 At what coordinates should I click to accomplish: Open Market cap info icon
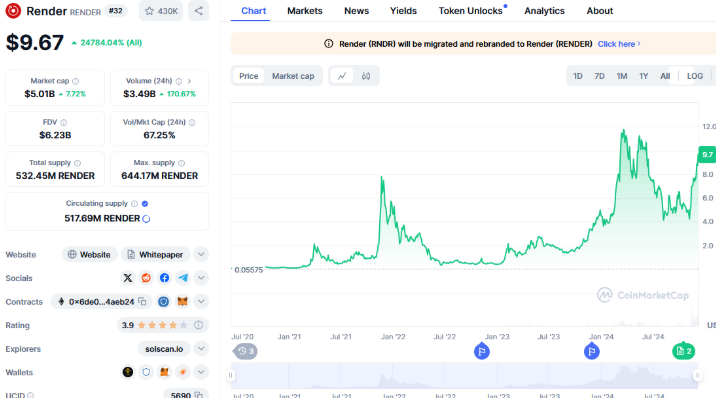(x=76, y=81)
